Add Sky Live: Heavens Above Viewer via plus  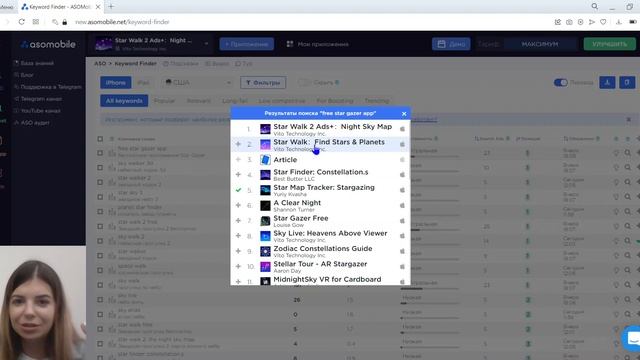pos(238,236)
